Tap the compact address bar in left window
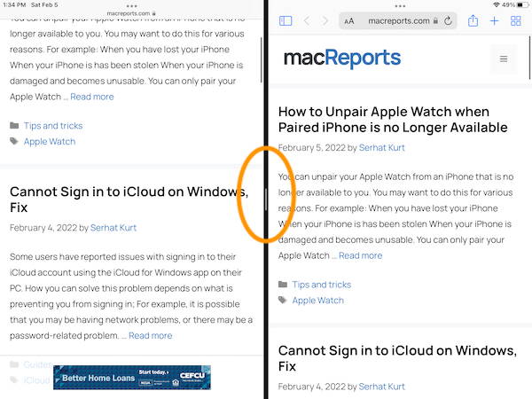 pyautogui.click(x=131, y=13)
